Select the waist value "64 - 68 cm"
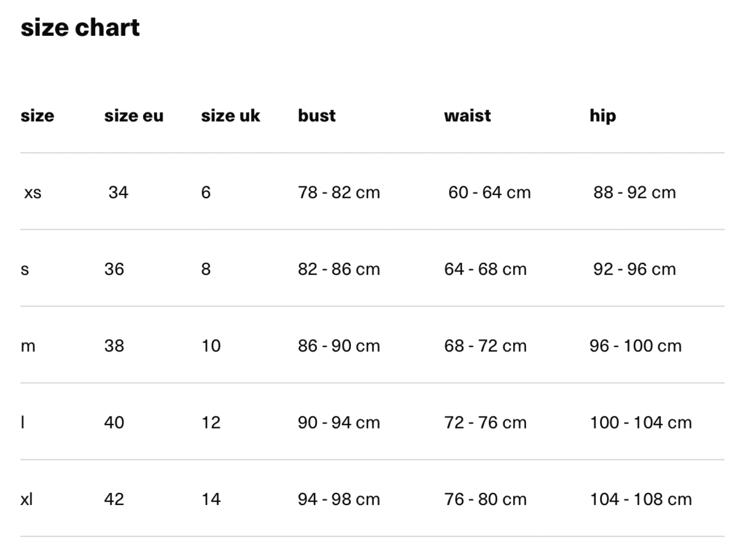The height and width of the screenshot is (560, 740). (x=485, y=270)
